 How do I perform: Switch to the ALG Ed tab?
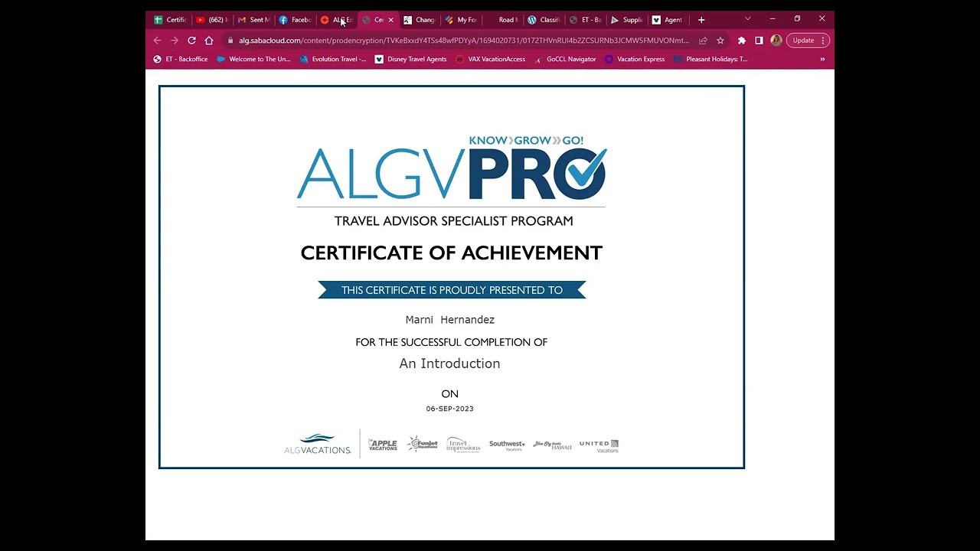coord(336,20)
